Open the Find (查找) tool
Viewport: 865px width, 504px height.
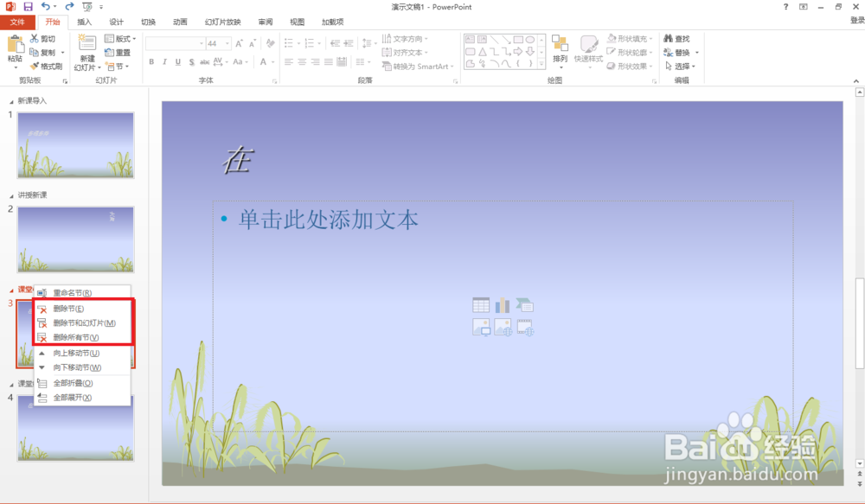tap(680, 39)
